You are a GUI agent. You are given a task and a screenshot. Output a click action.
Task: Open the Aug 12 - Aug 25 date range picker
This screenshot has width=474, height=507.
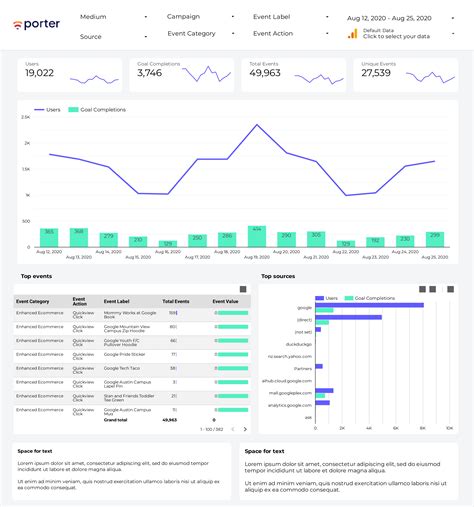click(401, 18)
